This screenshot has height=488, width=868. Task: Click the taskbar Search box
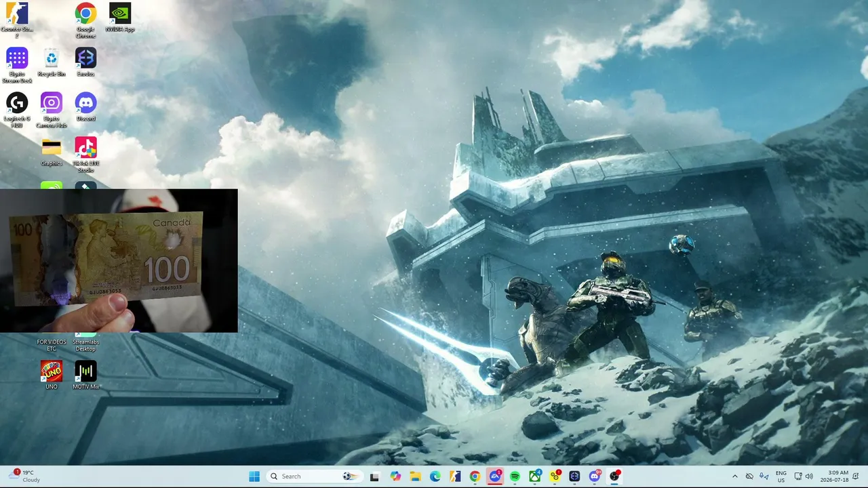(313, 476)
